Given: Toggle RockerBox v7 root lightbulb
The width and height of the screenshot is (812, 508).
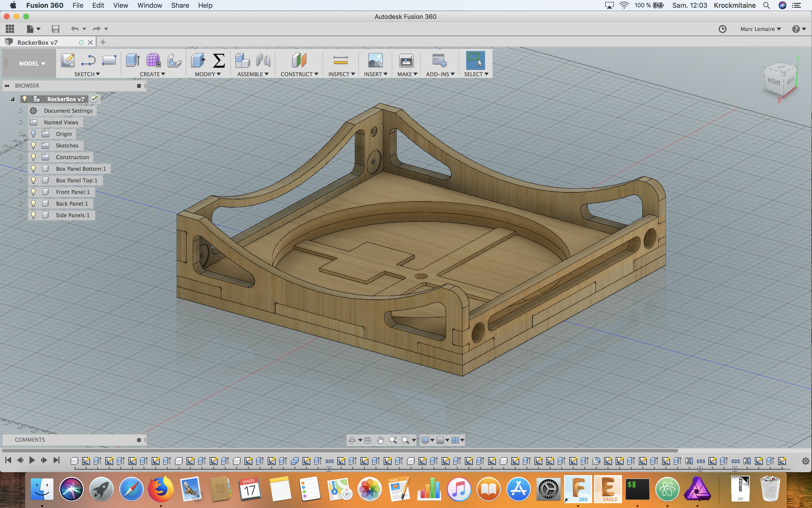Looking at the screenshot, I should coord(24,99).
